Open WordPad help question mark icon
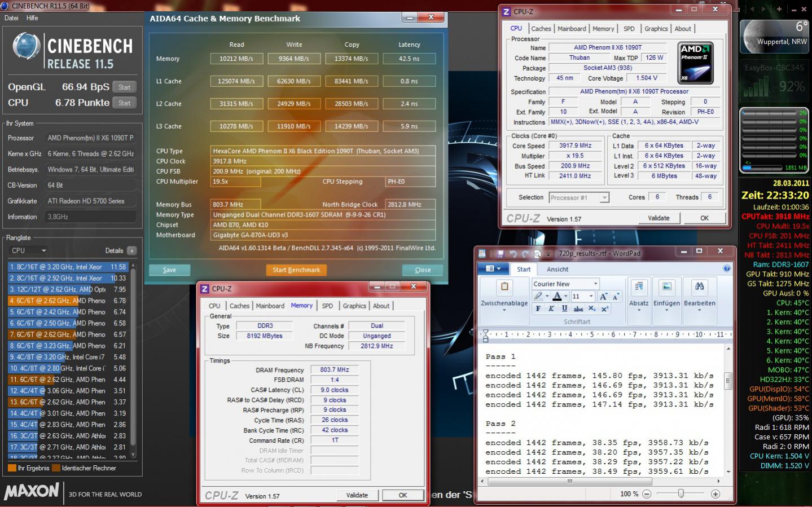812x507 pixels. tap(727, 268)
